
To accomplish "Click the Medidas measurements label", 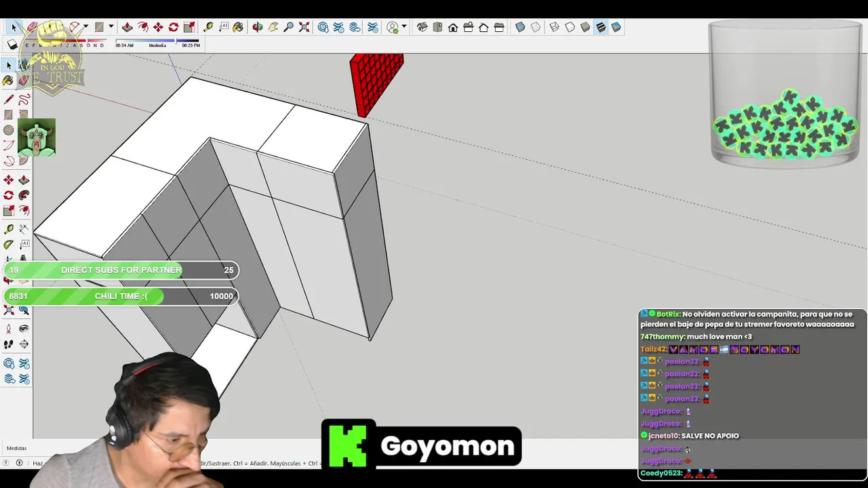I will tap(17, 448).
